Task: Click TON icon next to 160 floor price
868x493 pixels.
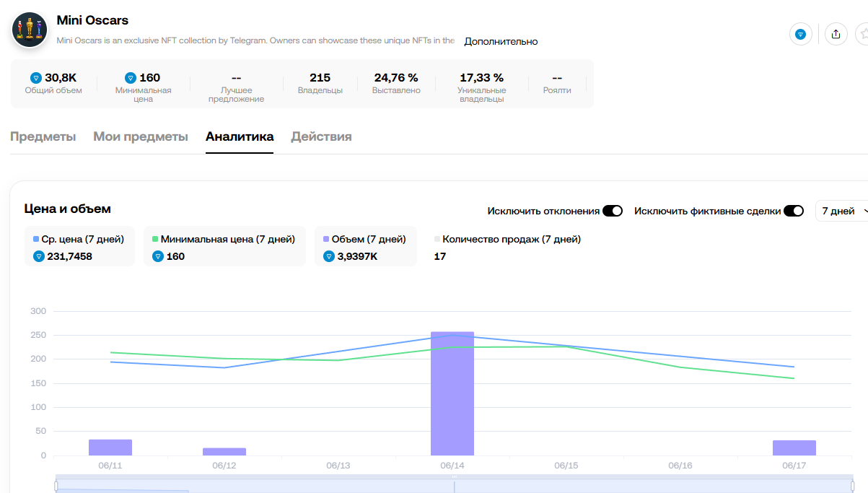Action: click(131, 78)
